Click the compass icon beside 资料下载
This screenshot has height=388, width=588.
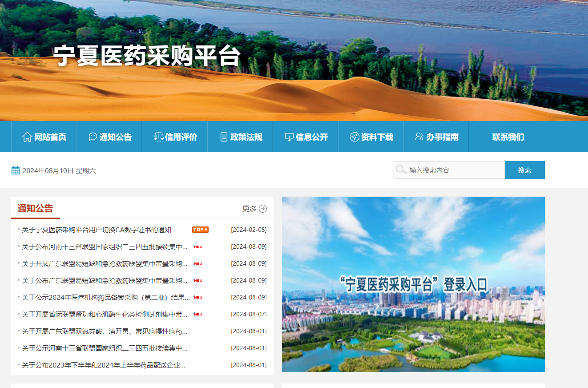354,137
